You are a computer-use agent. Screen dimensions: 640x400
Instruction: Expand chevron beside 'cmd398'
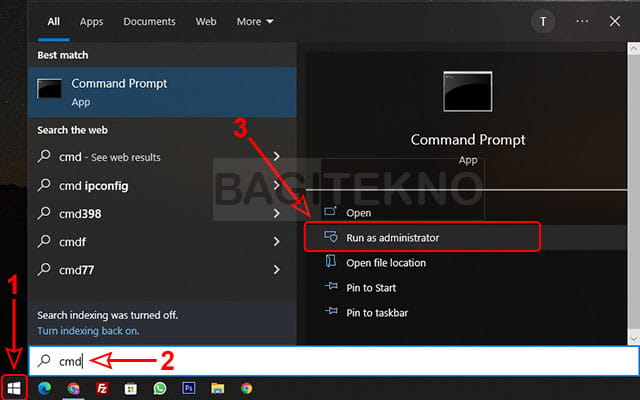click(277, 213)
